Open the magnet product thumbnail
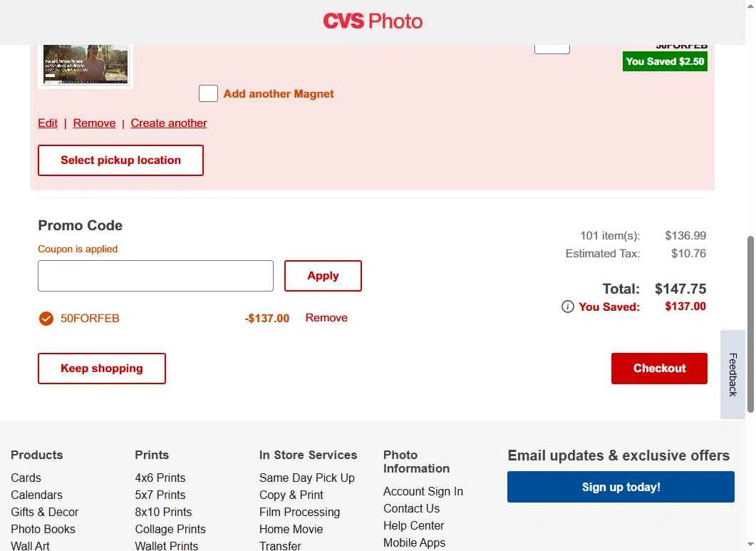This screenshot has width=756, height=551. pos(86,65)
